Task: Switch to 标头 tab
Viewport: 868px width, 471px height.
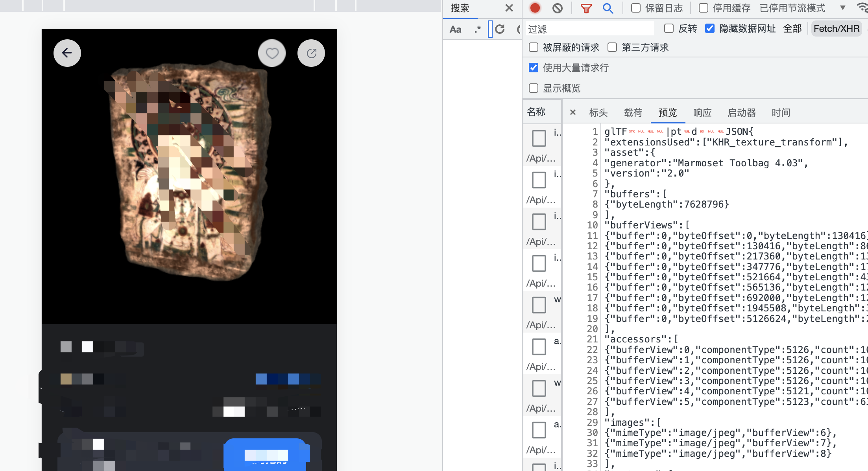Action: pyautogui.click(x=598, y=113)
